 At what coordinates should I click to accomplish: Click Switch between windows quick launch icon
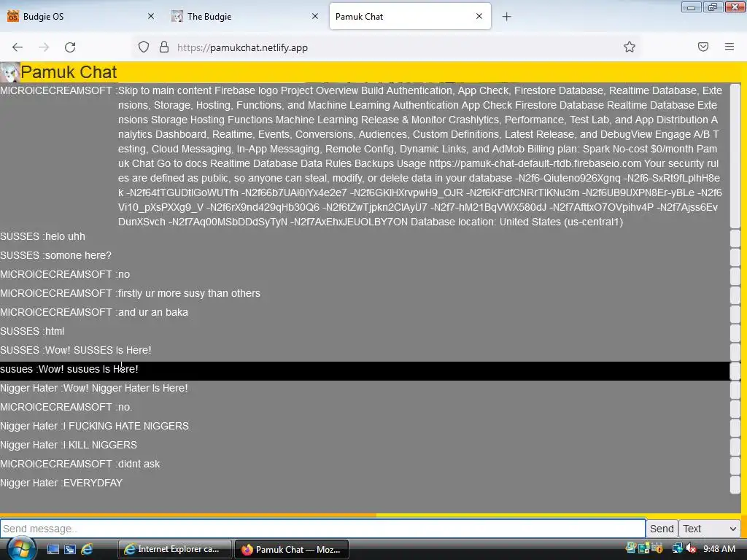pyautogui.click(x=70, y=550)
